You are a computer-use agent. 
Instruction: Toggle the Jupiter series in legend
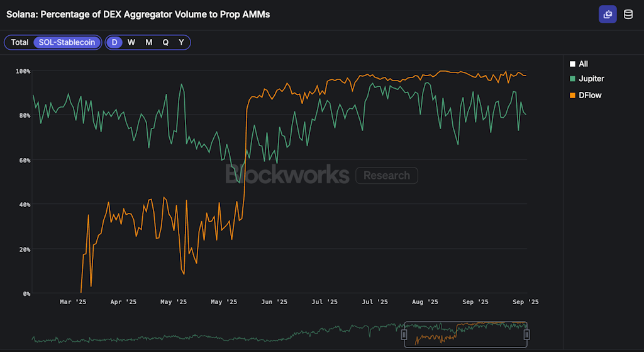click(591, 79)
